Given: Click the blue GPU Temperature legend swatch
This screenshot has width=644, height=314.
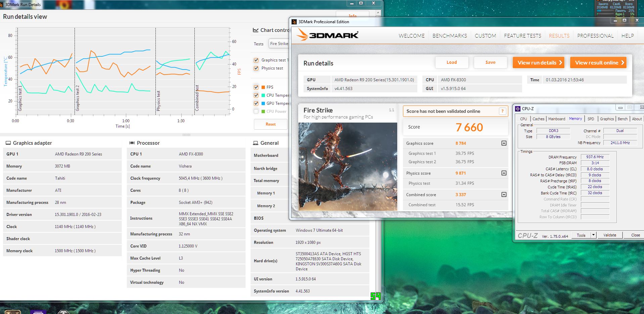Looking at the screenshot, I should 263,103.
